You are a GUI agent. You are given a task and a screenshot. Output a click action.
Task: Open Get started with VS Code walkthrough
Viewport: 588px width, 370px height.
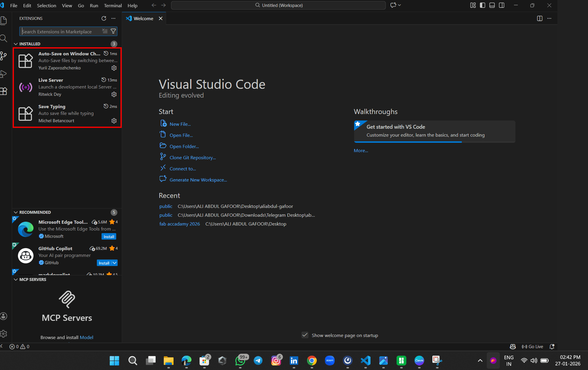435,131
